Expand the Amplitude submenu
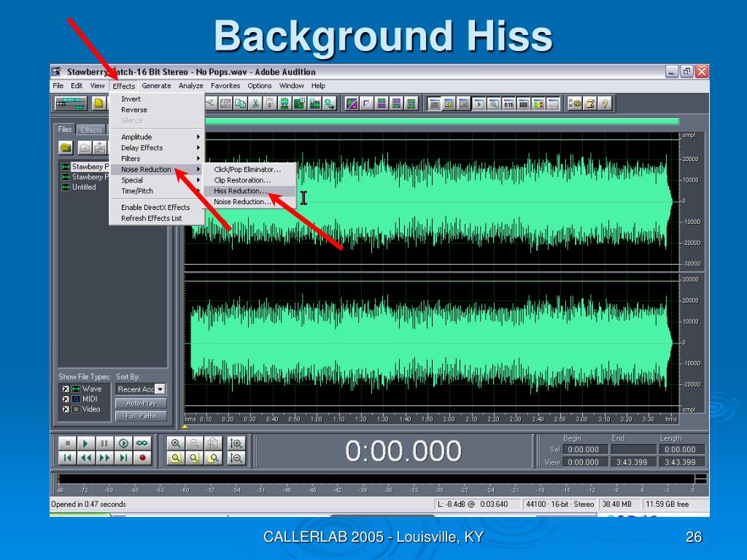The width and height of the screenshot is (747, 560). pyautogui.click(x=157, y=136)
